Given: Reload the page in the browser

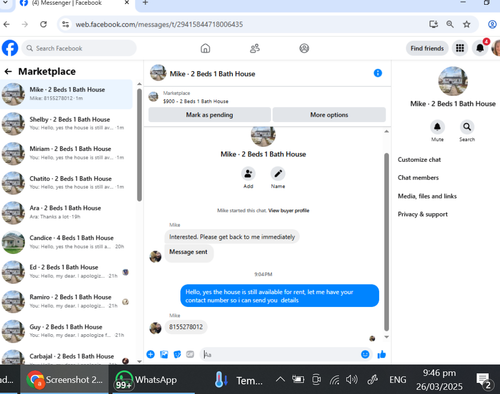Looking at the screenshot, I should click(x=43, y=24).
